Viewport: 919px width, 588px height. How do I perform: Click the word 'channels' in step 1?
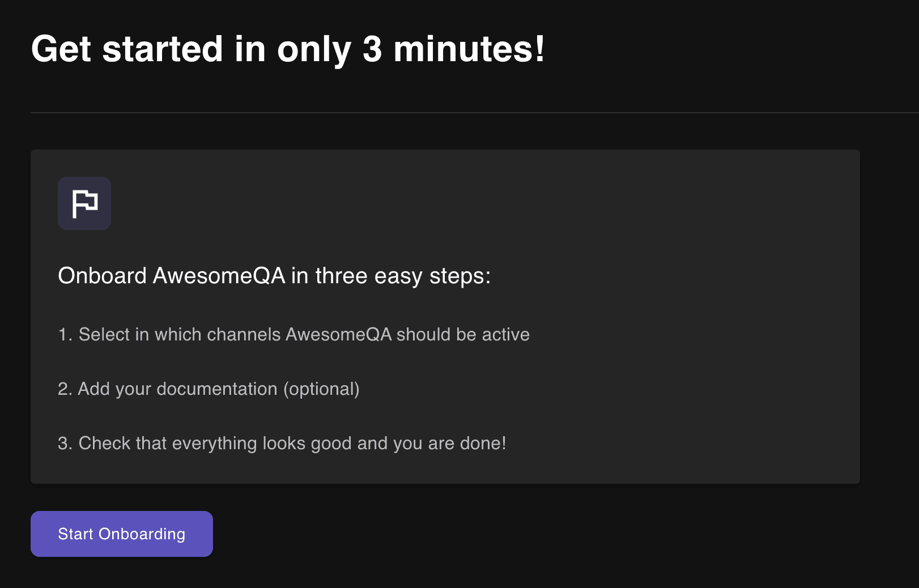coord(244,335)
